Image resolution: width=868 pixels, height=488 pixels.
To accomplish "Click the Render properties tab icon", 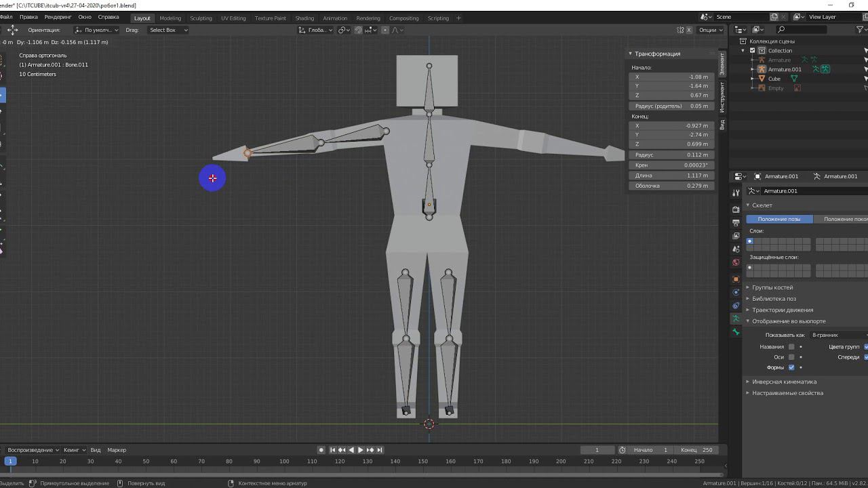I will click(x=736, y=209).
